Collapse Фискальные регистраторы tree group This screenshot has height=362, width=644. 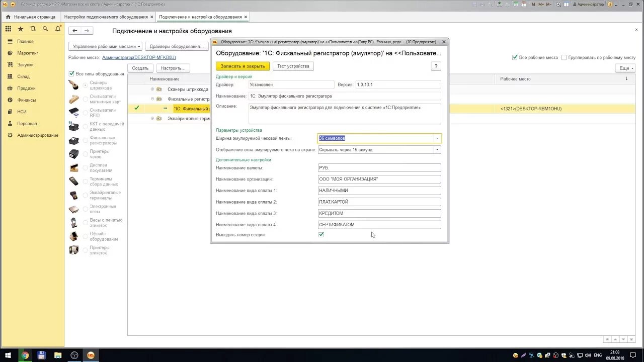(x=152, y=99)
